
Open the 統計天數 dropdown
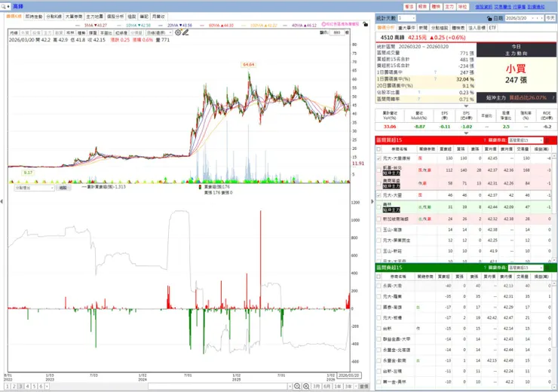pyautogui.click(x=406, y=18)
